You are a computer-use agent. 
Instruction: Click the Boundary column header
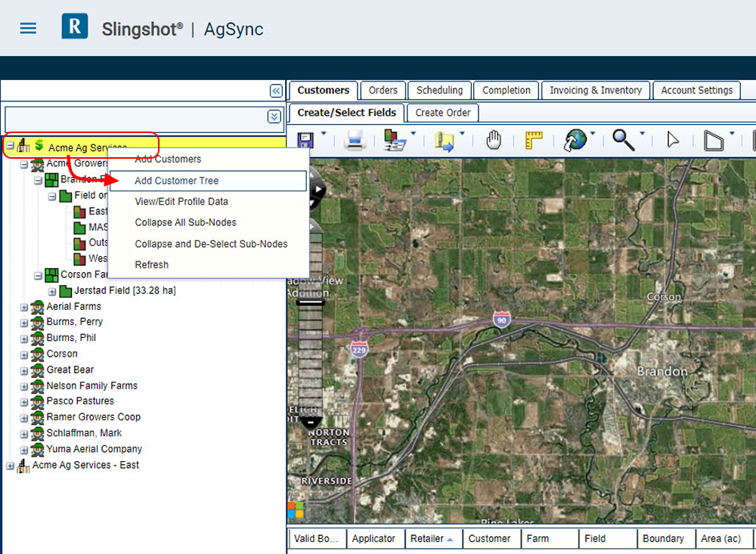click(x=666, y=539)
